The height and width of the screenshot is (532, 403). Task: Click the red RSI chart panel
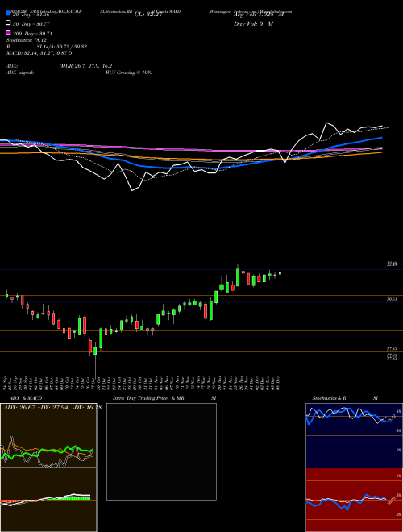(x=354, y=500)
